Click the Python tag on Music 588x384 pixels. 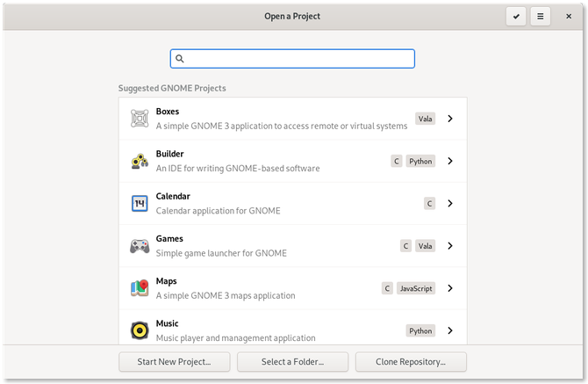pos(420,330)
